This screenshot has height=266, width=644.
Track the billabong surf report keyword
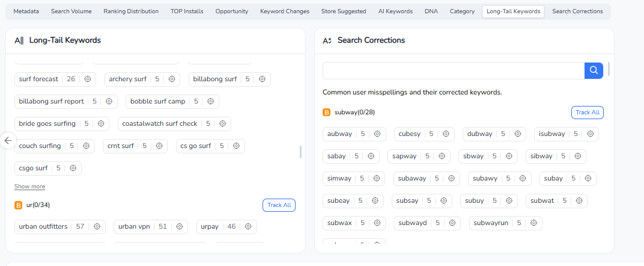tap(109, 102)
